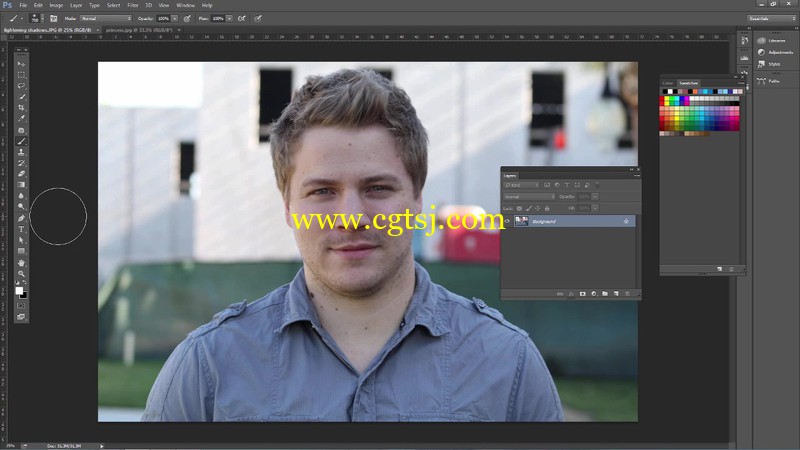Select the Crop tool

pos(21,108)
